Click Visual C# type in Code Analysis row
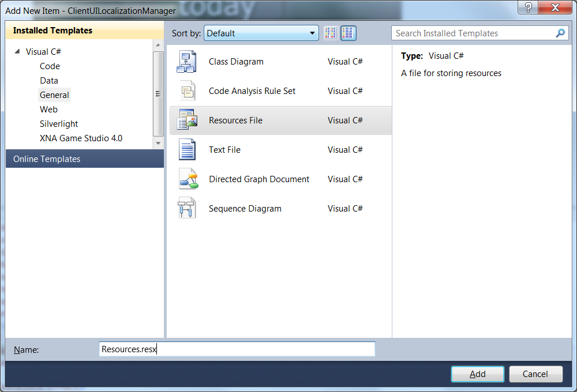Screen dimensions: 577x392 pyautogui.click(x=345, y=91)
